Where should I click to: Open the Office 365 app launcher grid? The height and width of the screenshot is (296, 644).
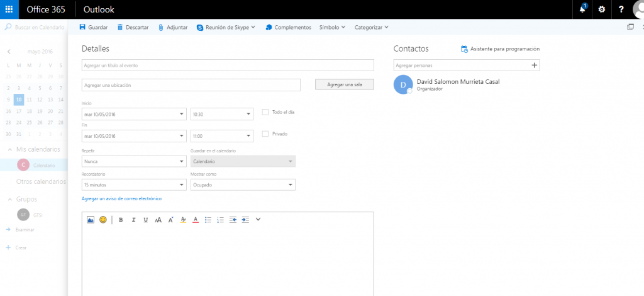(9, 9)
